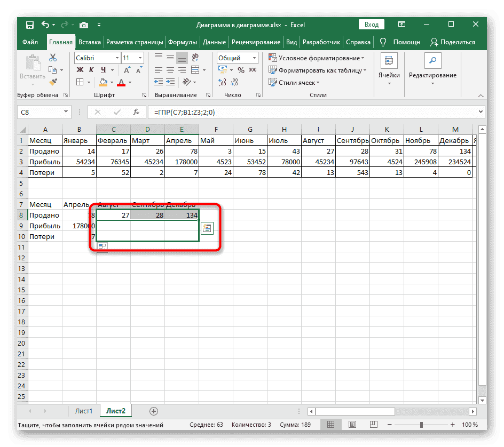Click the Auto Fill Options icon near selection
504x447 pixels.
tap(207, 228)
